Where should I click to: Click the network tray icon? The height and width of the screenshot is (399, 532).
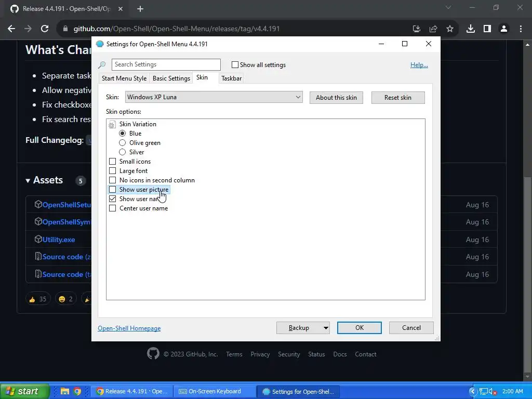(x=483, y=392)
